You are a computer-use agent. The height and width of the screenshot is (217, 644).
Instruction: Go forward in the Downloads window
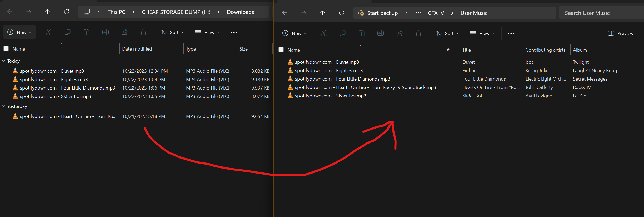[x=29, y=12]
